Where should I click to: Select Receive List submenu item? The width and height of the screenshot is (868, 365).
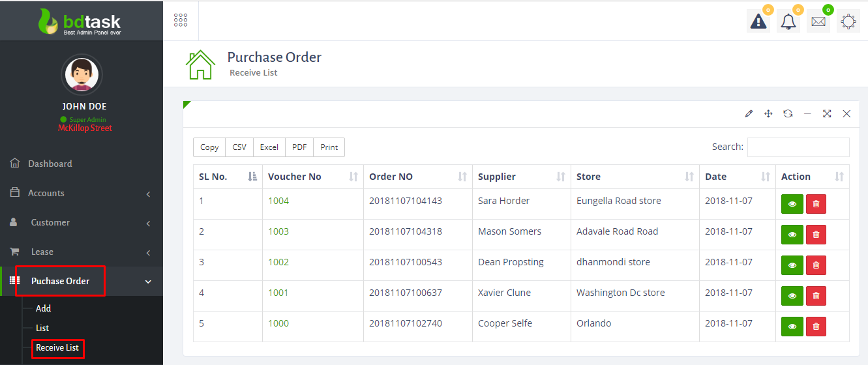(x=57, y=347)
